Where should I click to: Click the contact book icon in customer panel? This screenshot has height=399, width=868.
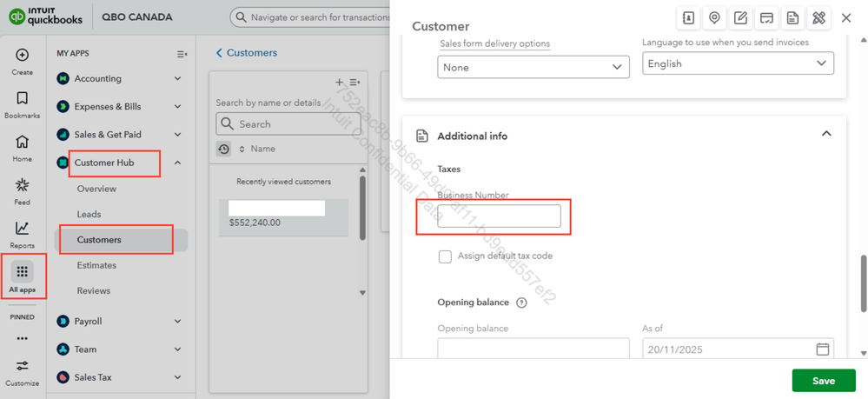pos(688,17)
